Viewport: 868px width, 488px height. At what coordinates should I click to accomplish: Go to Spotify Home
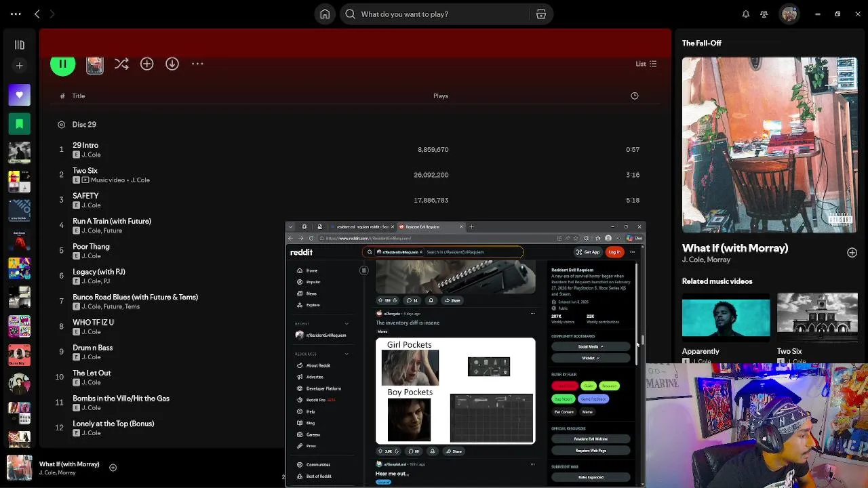(x=325, y=14)
